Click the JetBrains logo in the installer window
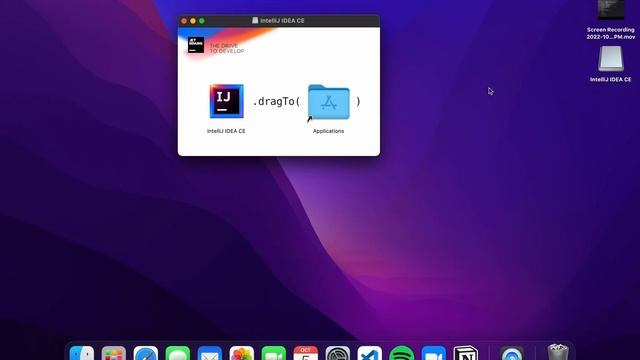 [196, 45]
